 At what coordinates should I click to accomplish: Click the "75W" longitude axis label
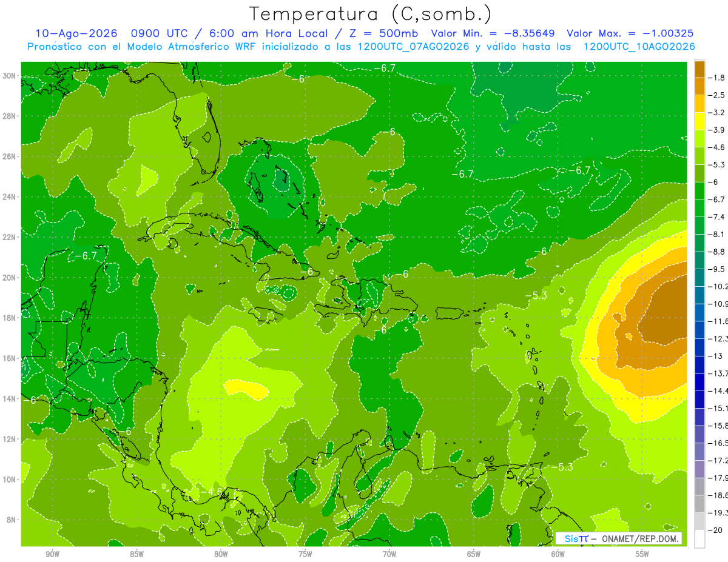(x=305, y=554)
